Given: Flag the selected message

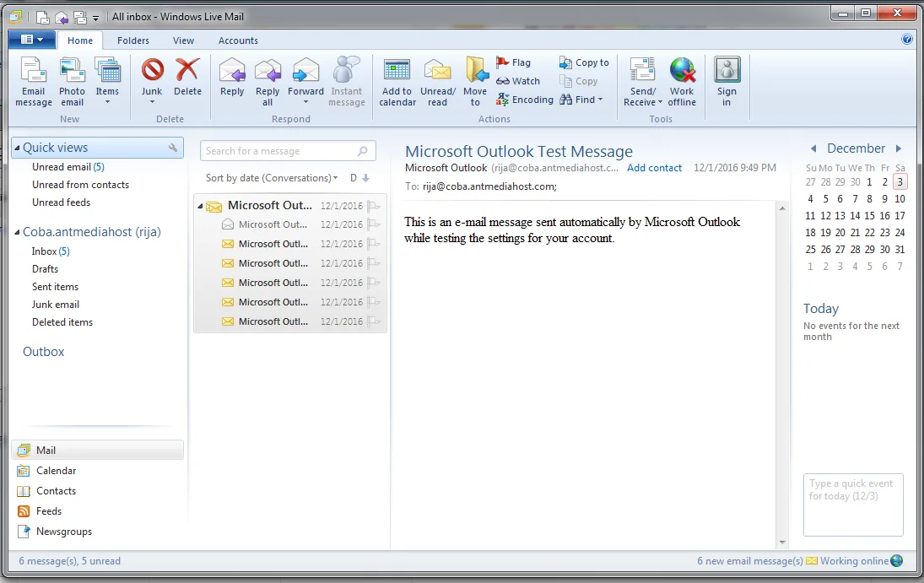Looking at the screenshot, I should 513,62.
